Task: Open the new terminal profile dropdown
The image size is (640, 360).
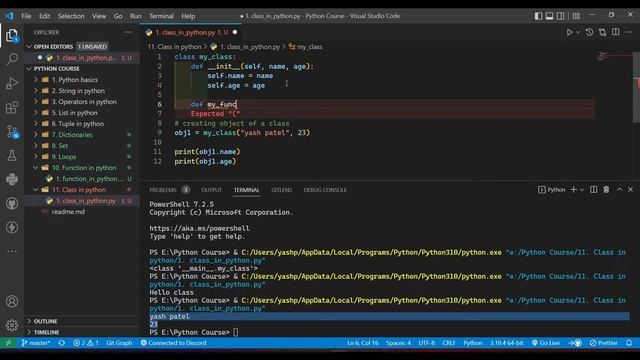Action: (582, 190)
